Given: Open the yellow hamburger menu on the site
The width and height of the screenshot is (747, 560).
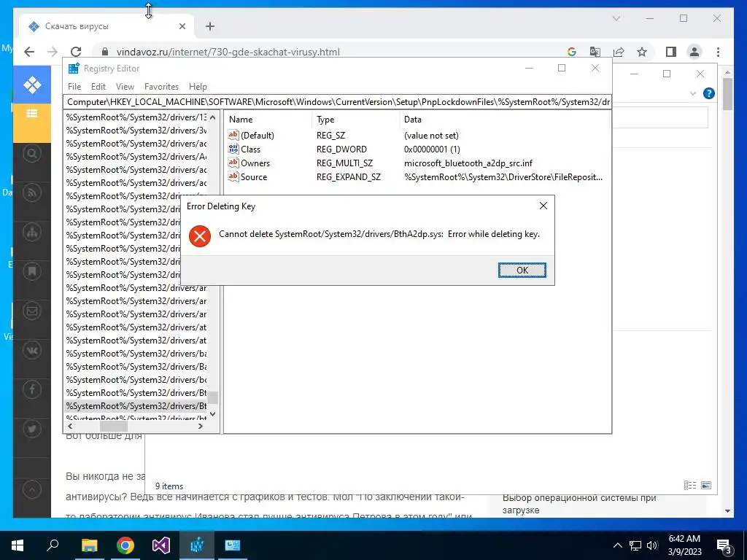Looking at the screenshot, I should pyautogui.click(x=32, y=113).
